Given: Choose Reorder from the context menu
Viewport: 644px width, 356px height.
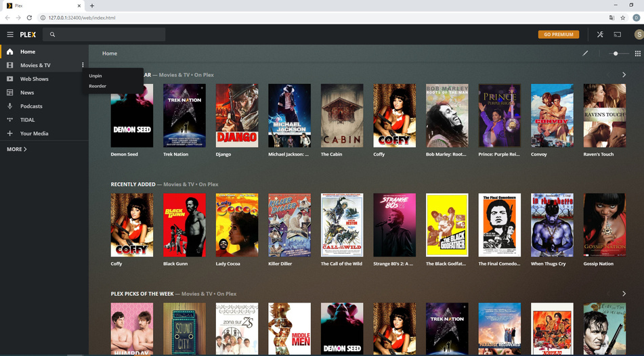Looking at the screenshot, I should [x=98, y=86].
